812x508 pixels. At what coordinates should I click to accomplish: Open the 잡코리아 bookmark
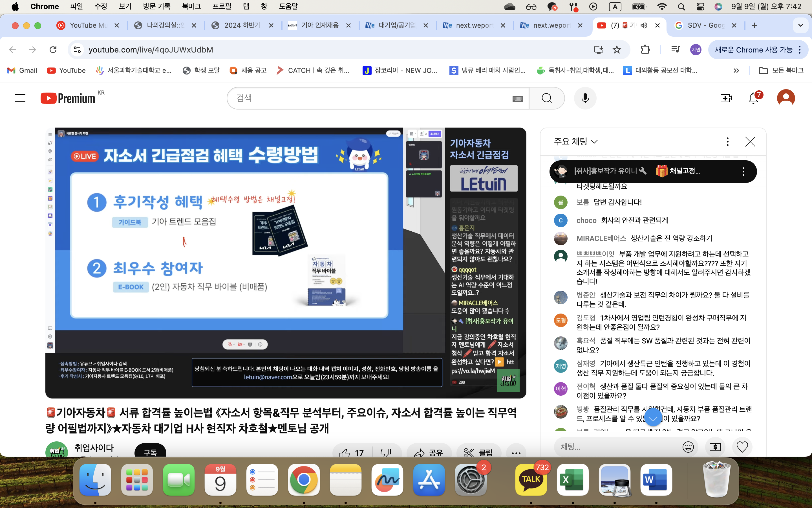400,71
